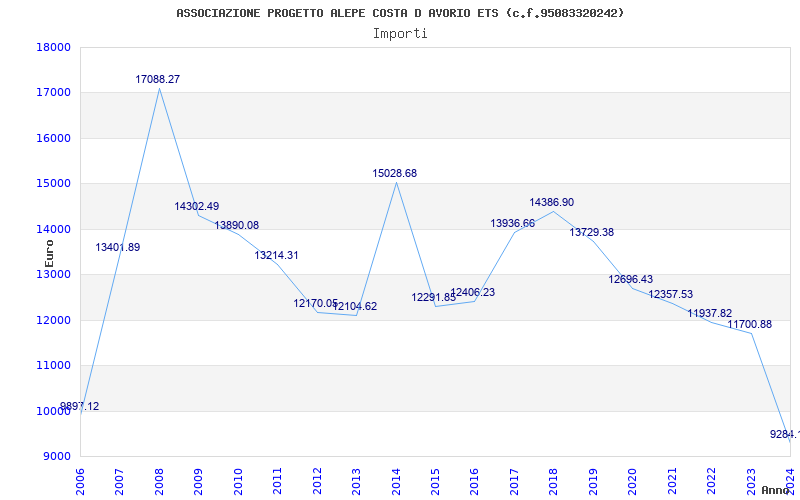Click the 9000 y-axis tick
The image size is (800, 500).
click(x=56, y=456)
